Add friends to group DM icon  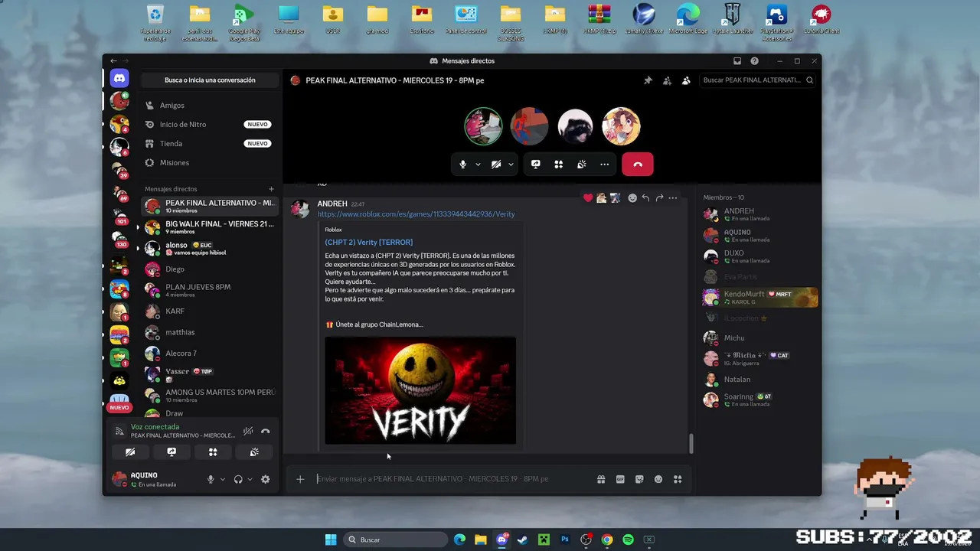(667, 80)
